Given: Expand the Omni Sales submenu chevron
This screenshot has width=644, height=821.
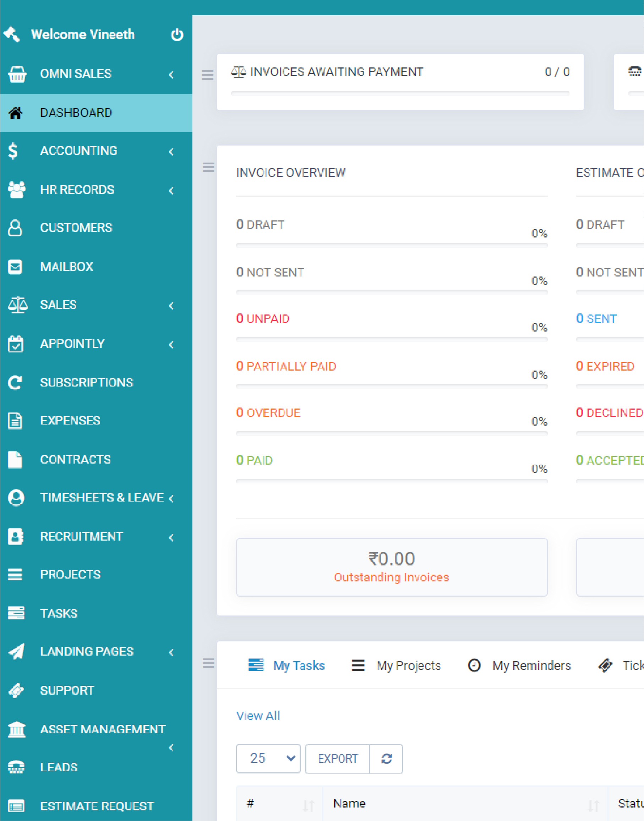Looking at the screenshot, I should (x=171, y=75).
